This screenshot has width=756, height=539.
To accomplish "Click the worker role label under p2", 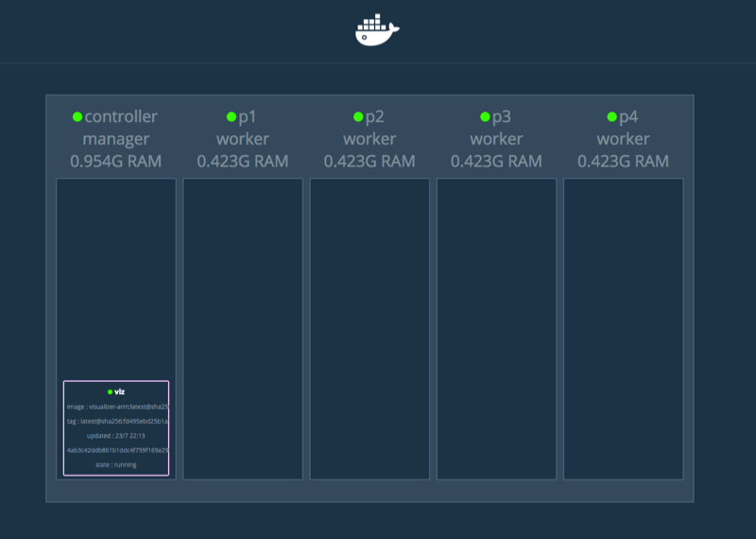I will click(369, 139).
